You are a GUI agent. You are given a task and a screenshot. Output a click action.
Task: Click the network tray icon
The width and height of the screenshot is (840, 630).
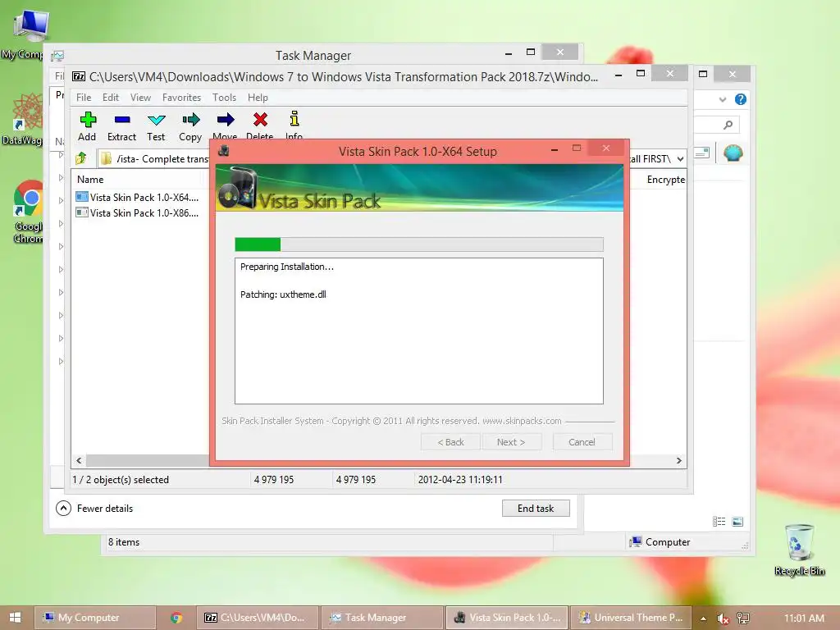pos(743,619)
